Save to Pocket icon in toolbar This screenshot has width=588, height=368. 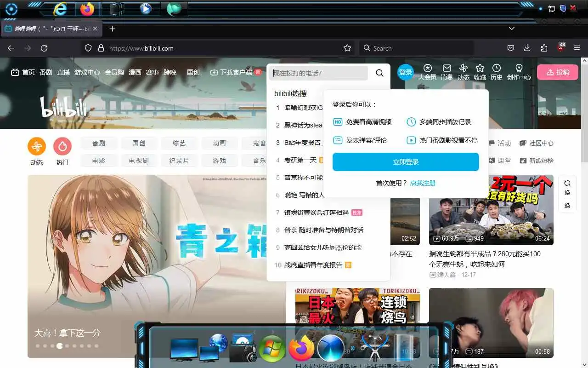click(510, 48)
